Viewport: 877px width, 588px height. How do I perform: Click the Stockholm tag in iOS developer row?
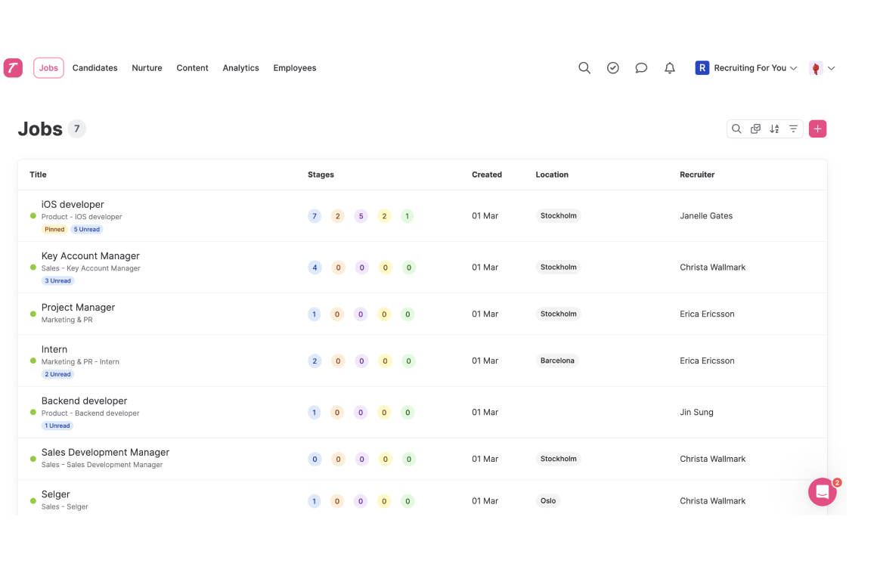558,215
